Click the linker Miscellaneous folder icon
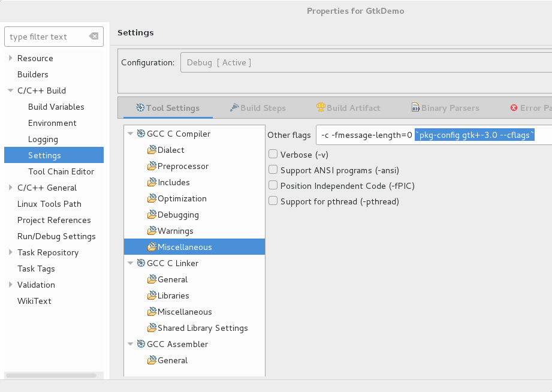 click(x=152, y=312)
